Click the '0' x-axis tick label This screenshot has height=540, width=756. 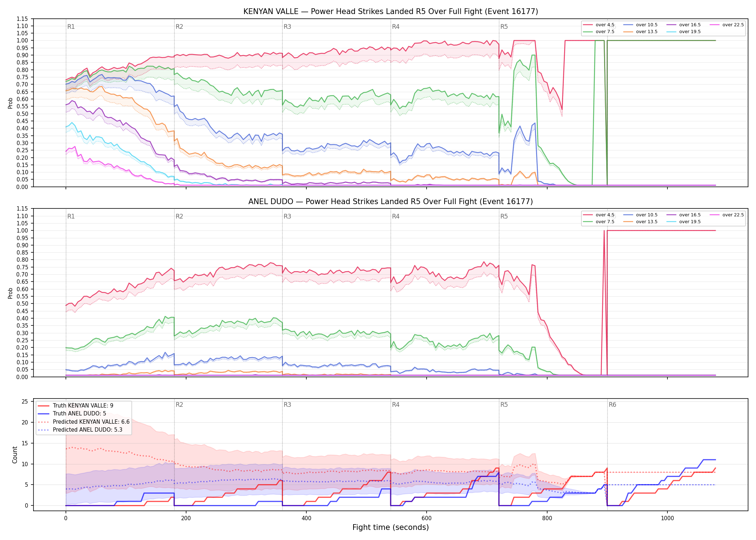66,518
